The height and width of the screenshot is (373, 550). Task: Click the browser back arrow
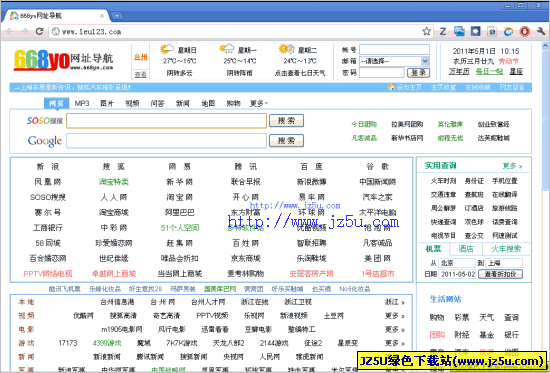9,32
